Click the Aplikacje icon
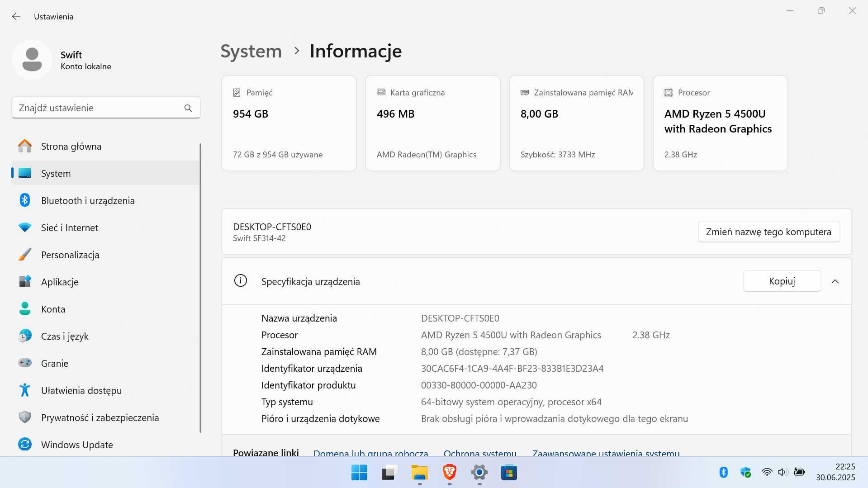The width and height of the screenshot is (868, 488). pyautogui.click(x=25, y=282)
